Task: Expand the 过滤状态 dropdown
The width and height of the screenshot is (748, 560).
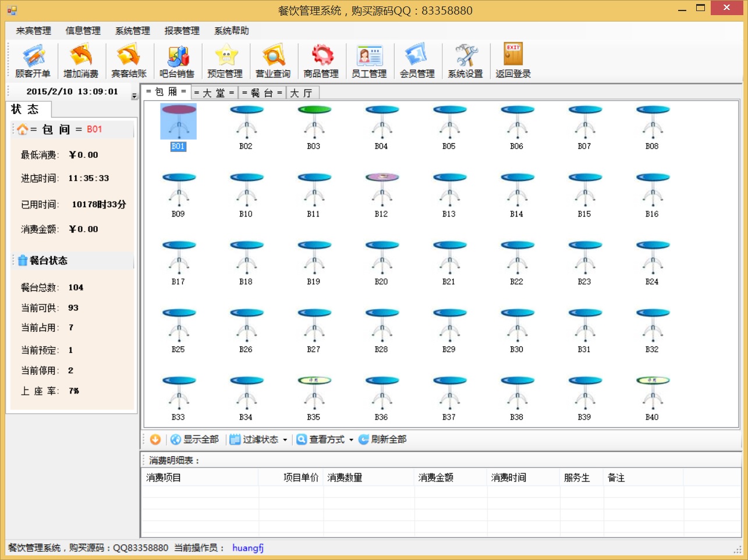Action: 258,440
